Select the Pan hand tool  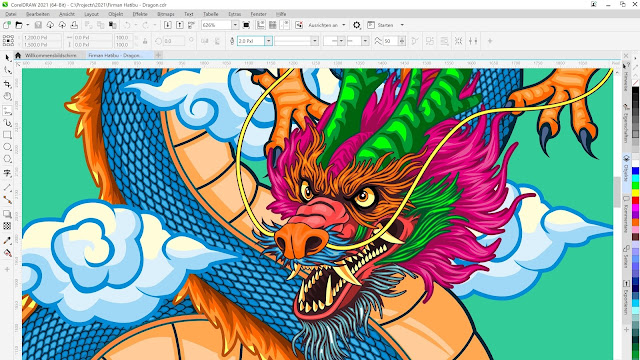[7, 96]
